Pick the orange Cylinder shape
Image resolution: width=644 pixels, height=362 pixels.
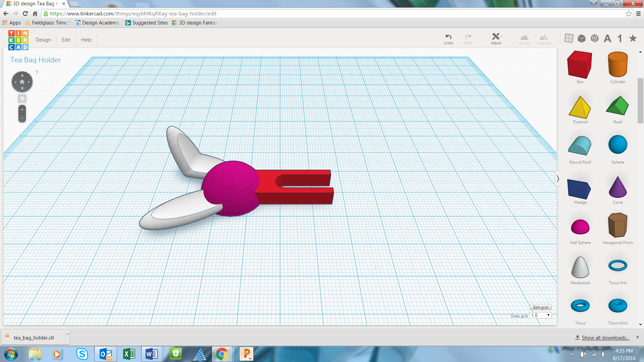618,64
